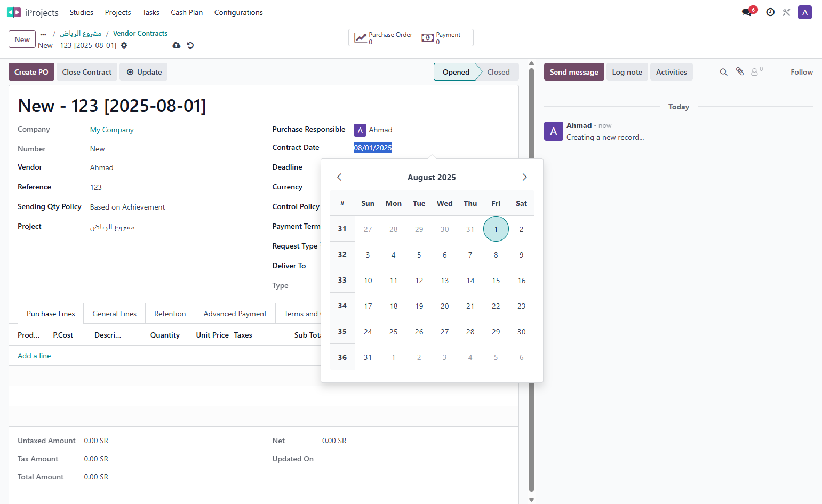Open the Configurations menu
Image resolution: width=822 pixels, height=504 pixels.
pos(238,12)
